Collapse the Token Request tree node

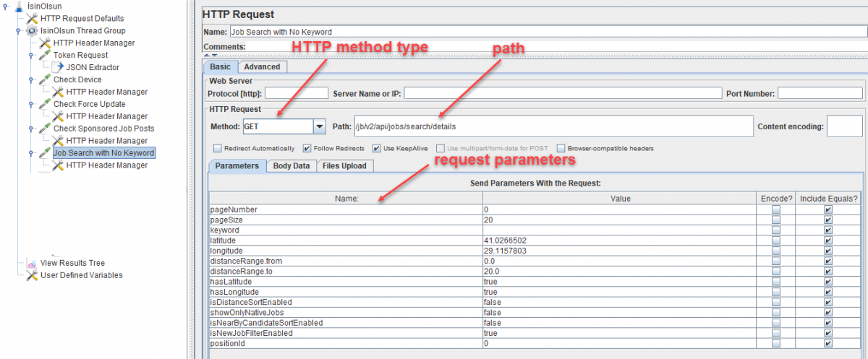tap(32, 55)
